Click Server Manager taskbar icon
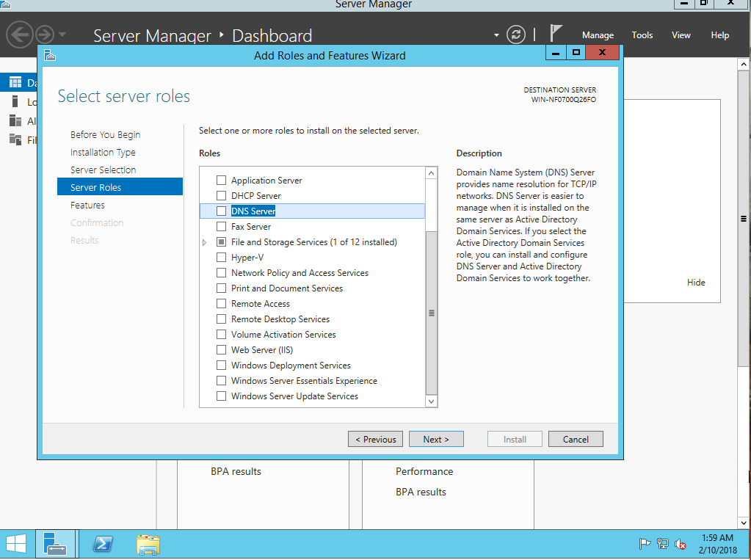 [x=54, y=544]
